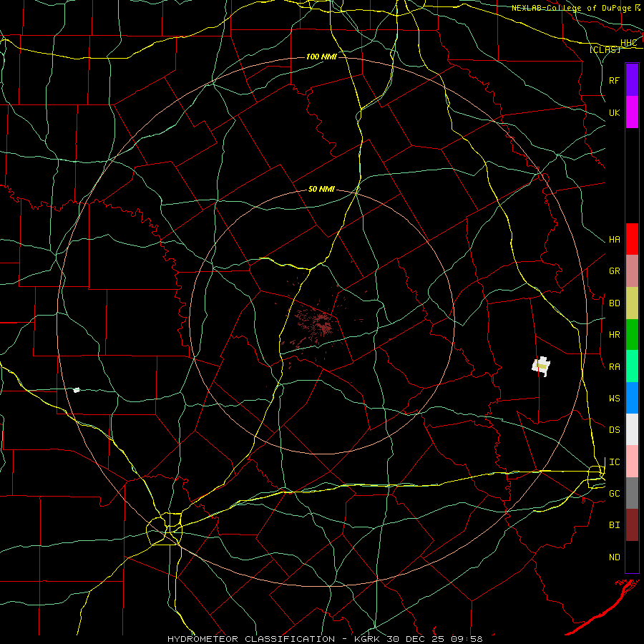Select the gray GC legend swatch
This screenshot has height=644, width=644.
click(x=632, y=493)
